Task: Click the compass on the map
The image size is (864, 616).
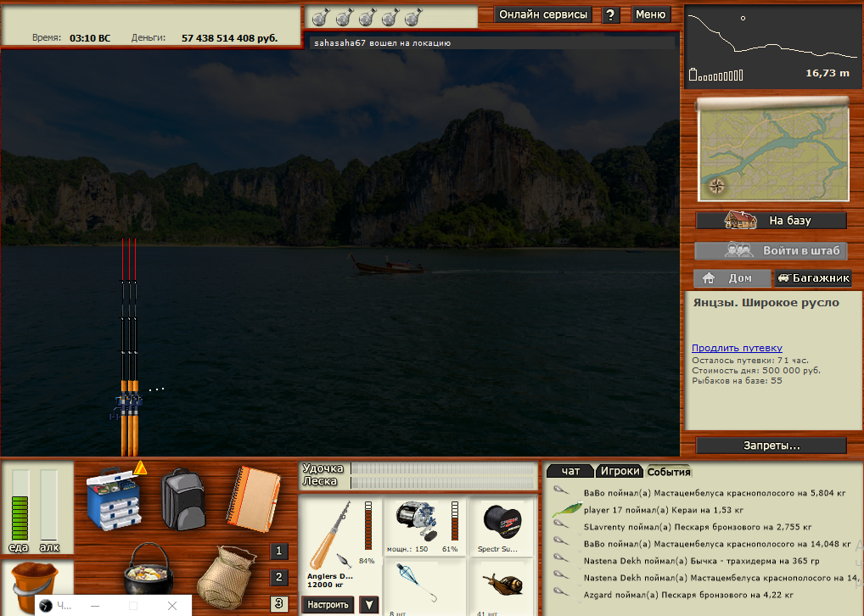Action: coord(716,186)
